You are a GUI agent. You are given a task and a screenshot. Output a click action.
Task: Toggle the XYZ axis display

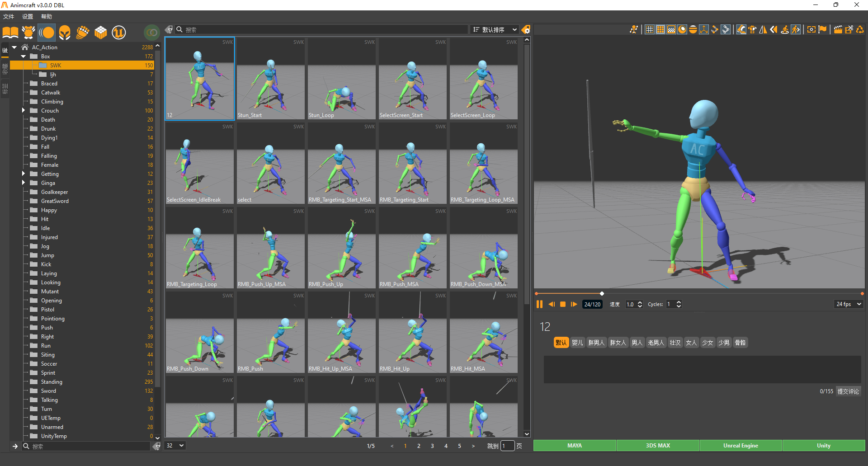click(704, 29)
